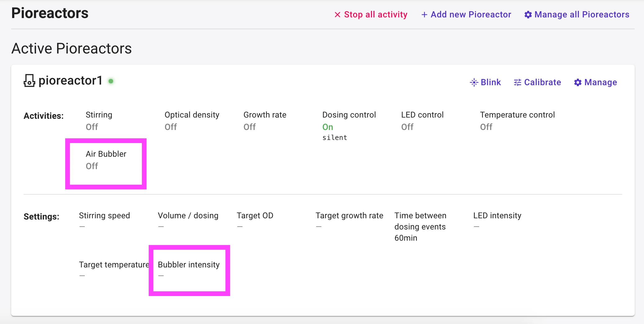The width and height of the screenshot is (644, 324).
Task: Click the Air Bubbler activity label
Action: (x=106, y=154)
